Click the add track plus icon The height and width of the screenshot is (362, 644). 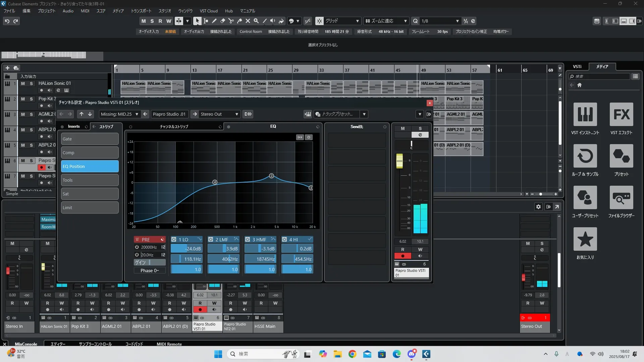(7, 68)
